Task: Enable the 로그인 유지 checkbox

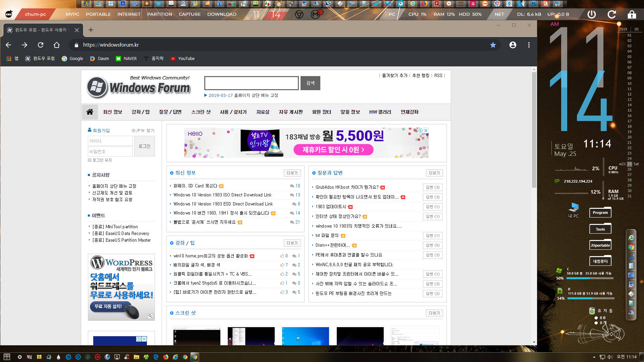Action: (90, 160)
